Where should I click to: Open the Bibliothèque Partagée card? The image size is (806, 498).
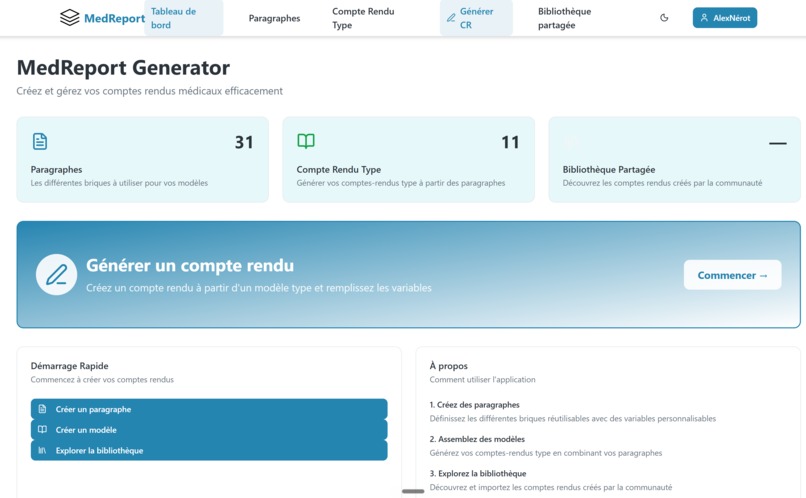(674, 159)
